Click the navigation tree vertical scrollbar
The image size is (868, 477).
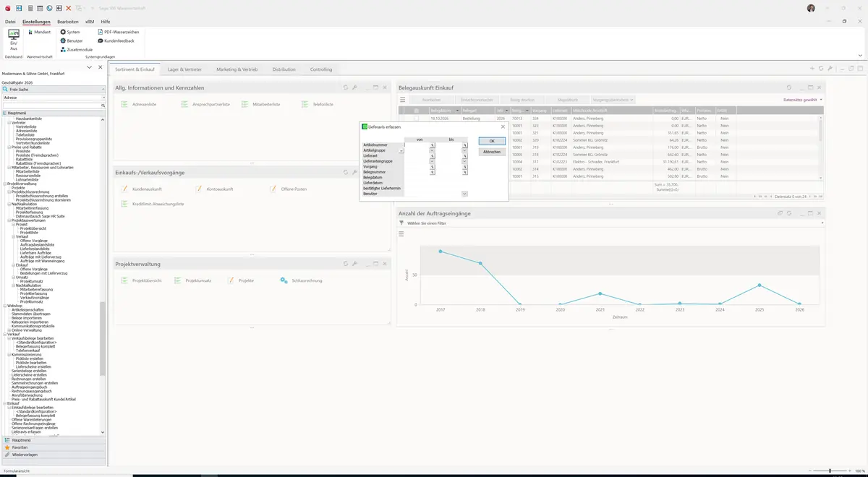(x=103, y=338)
